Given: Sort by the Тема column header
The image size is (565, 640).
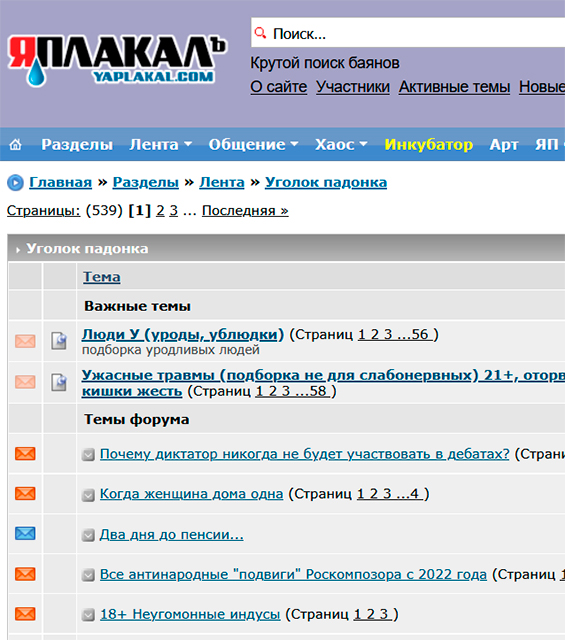Looking at the screenshot, I should (102, 277).
